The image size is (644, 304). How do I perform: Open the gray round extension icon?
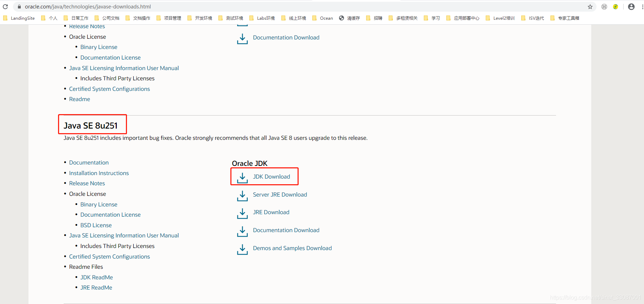pyautogui.click(x=604, y=7)
